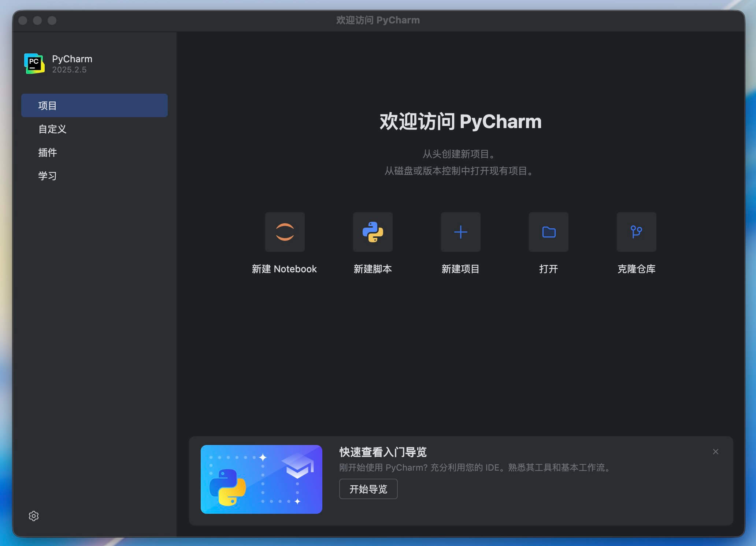756x546 pixels.
Task: Click the New Project (新建项目) plus icon
Action: (x=460, y=232)
